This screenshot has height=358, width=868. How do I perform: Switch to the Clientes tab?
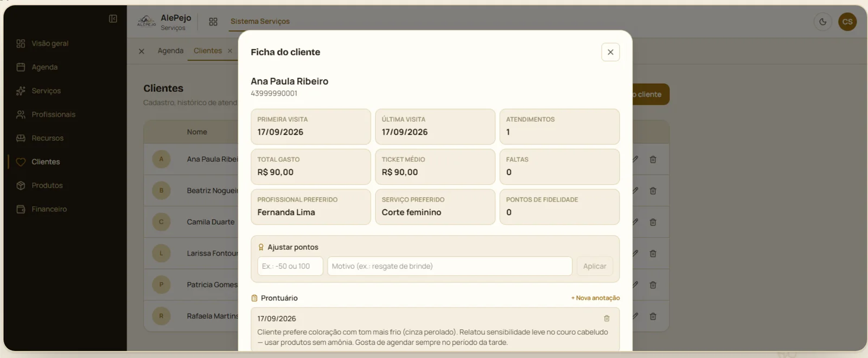(208, 51)
